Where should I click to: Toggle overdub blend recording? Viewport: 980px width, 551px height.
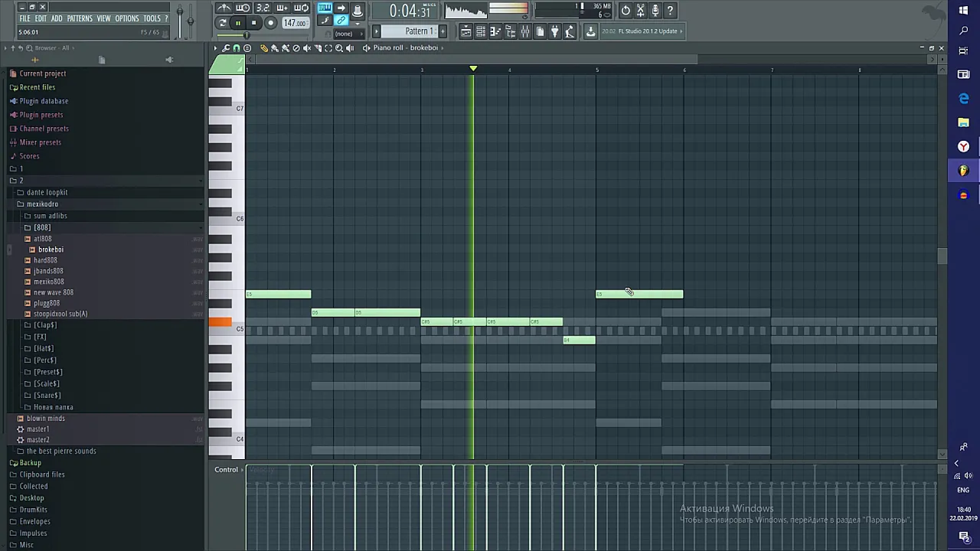282,8
